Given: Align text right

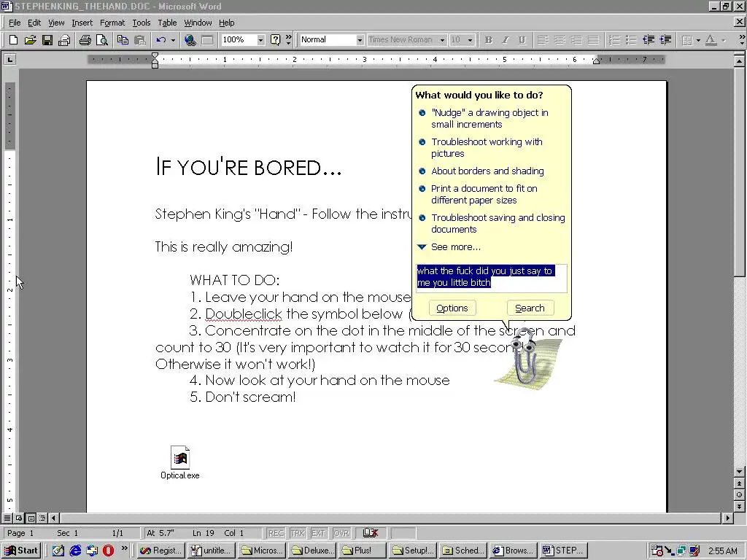Looking at the screenshot, I should pos(576,40).
